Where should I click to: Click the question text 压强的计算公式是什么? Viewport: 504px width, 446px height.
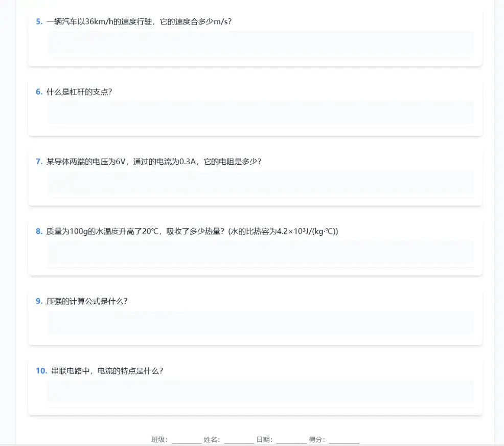(x=87, y=301)
